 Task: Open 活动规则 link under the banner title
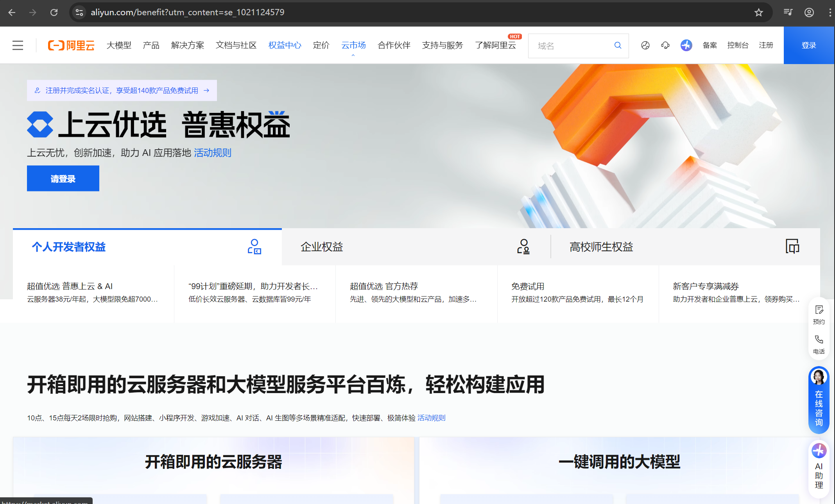click(x=213, y=153)
